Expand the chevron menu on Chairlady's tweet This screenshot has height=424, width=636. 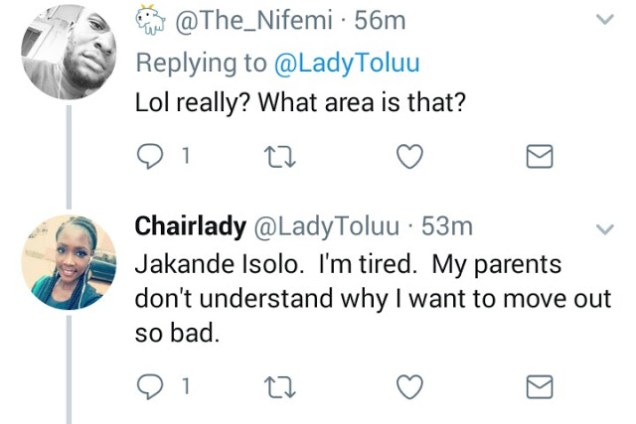603,229
